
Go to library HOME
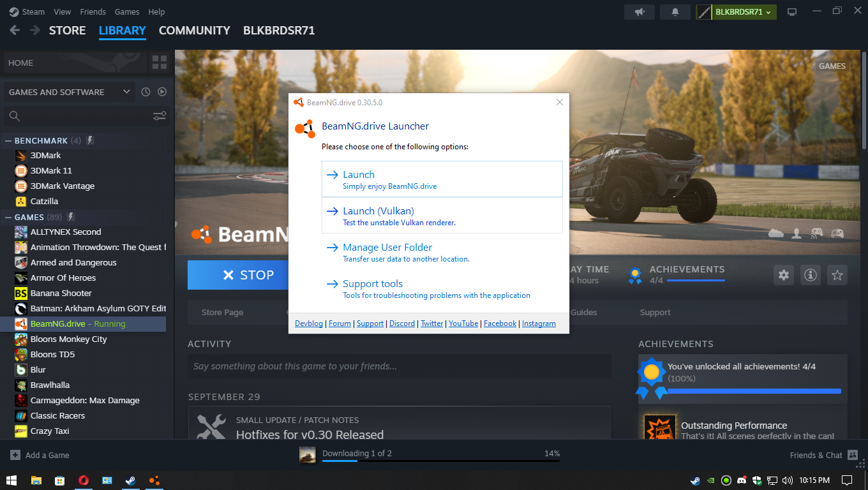(x=75, y=63)
